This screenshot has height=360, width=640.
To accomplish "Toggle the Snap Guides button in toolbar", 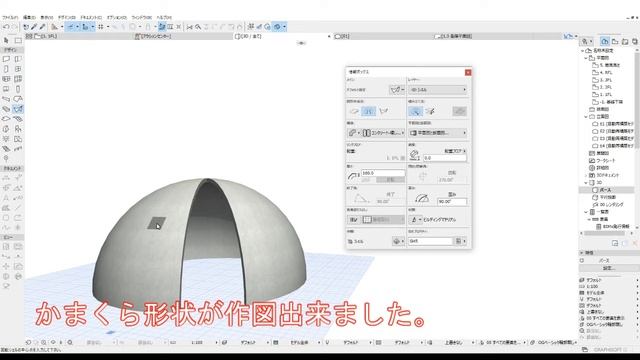I will [85, 27].
